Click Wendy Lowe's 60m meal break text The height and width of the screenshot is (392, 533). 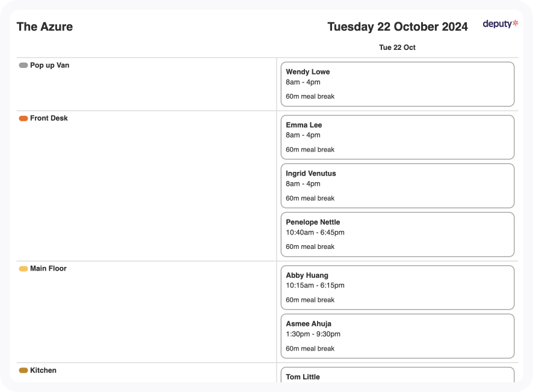[x=310, y=96]
